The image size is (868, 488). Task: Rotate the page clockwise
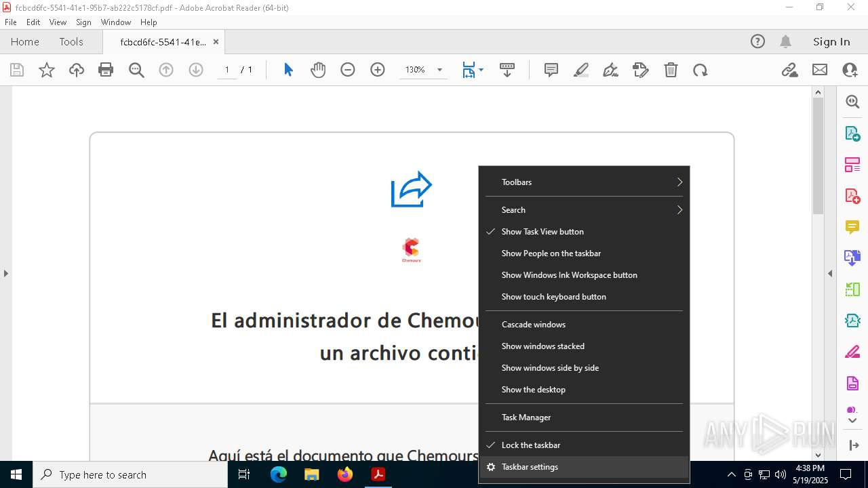(x=701, y=70)
